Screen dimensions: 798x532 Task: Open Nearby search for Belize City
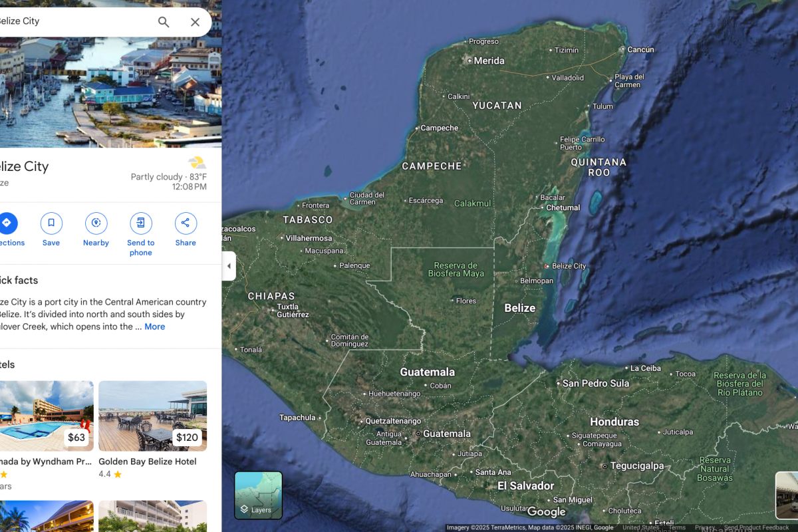(x=96, y=223)
